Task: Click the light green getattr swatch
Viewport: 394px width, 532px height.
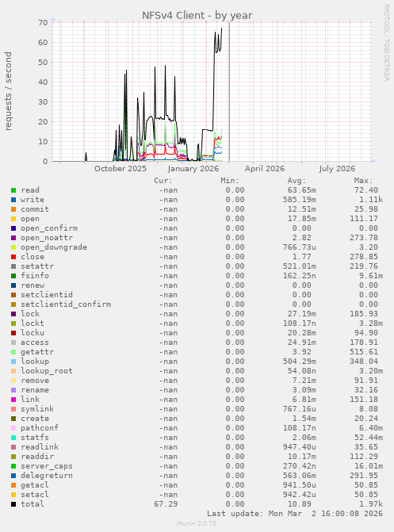Action: 13,352
